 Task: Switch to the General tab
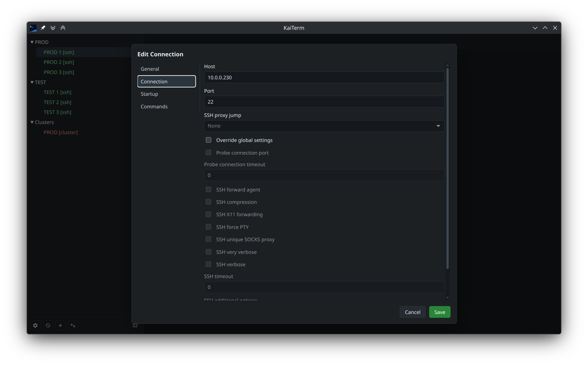[x=167, y=69]
